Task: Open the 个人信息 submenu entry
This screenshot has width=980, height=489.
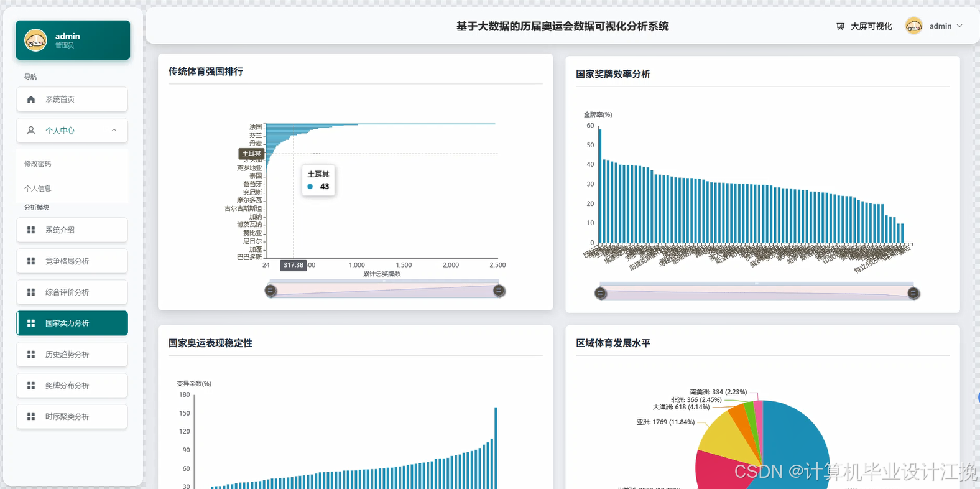Action: (72, 189)
